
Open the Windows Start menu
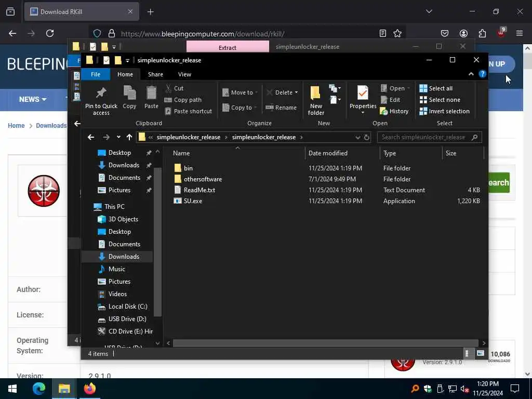pos(12,389)
